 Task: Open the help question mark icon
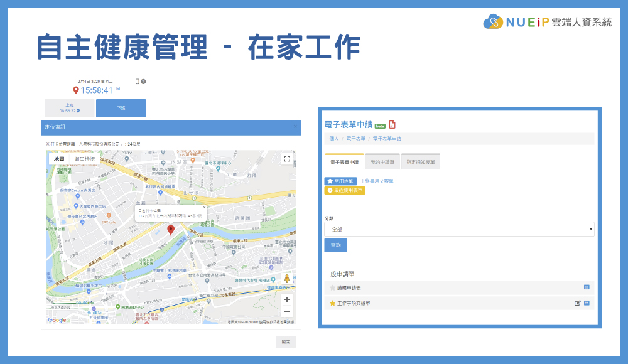point(143,82)
